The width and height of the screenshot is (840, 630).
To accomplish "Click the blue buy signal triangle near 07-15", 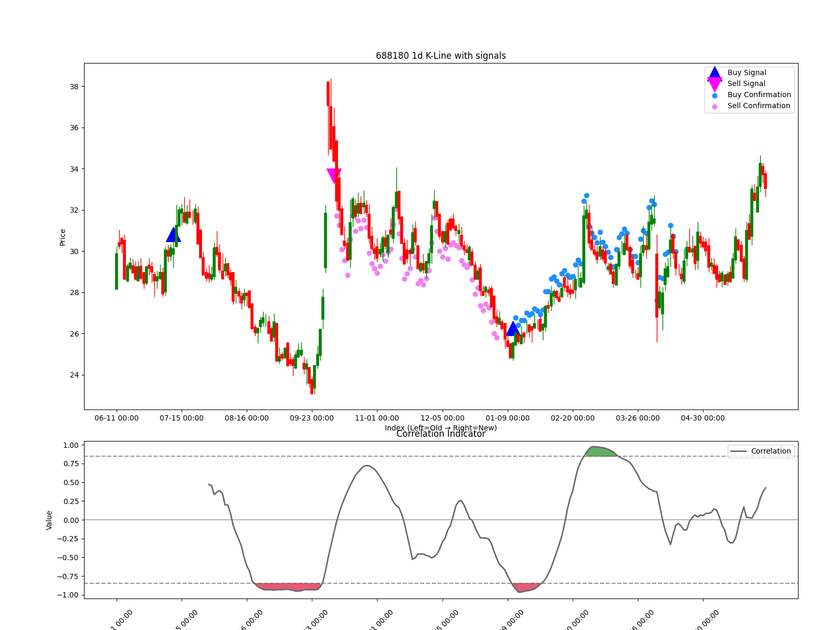I will tap(173, 235).
